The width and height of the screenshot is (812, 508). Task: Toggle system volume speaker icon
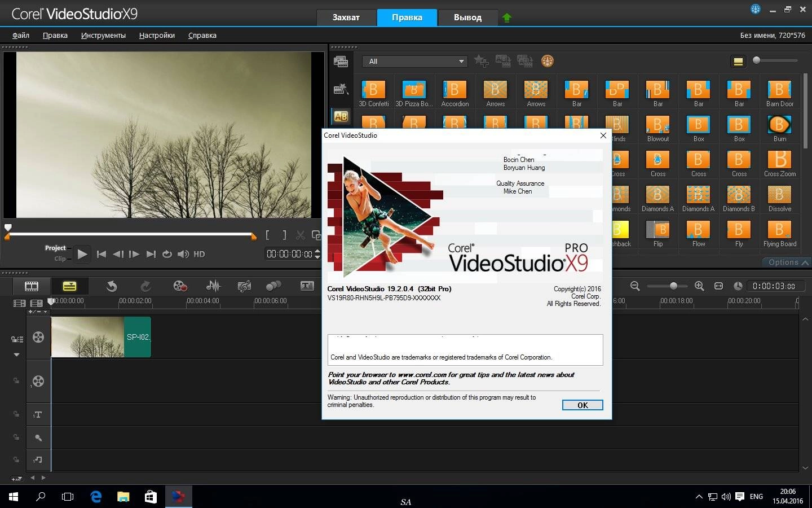(x=183, y=254)
